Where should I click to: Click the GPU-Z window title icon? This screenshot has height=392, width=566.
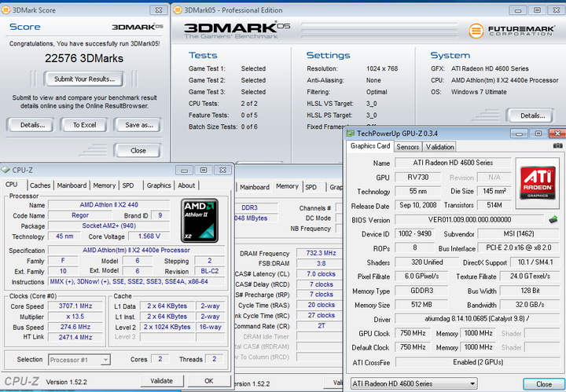pyautogui.click(x=350, y=134)
